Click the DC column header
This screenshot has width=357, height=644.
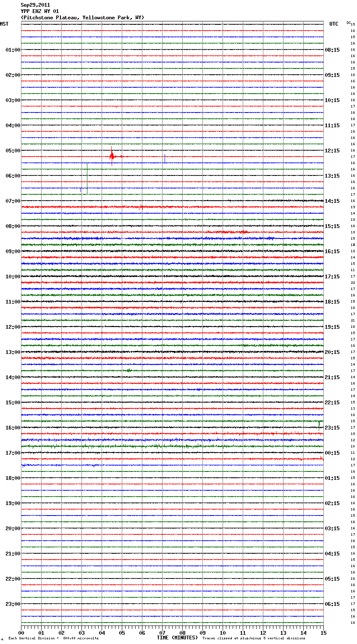(349, 23)
